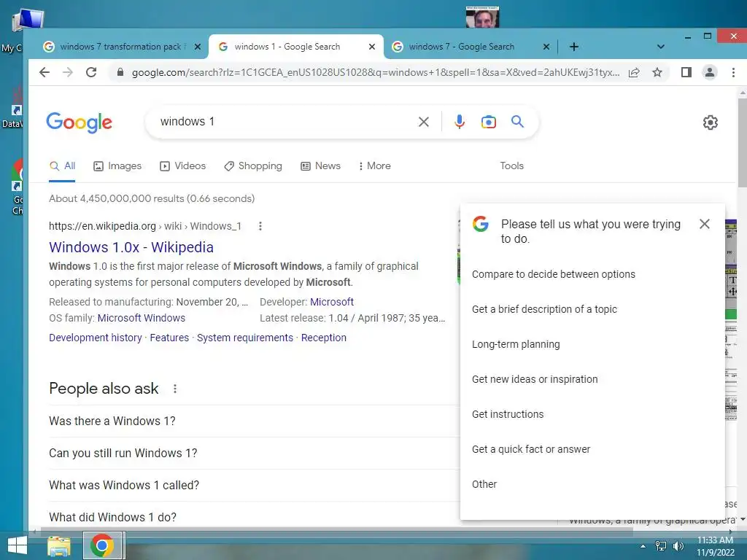Open the taskbar clock and date
This screenshot has height=560, width=747.
716,546
